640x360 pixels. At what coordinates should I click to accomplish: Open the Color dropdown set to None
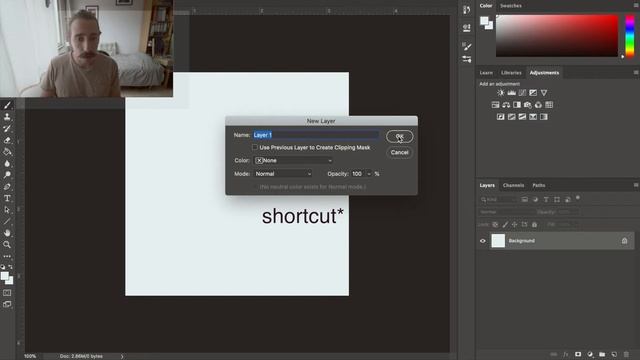click(293, 160)
